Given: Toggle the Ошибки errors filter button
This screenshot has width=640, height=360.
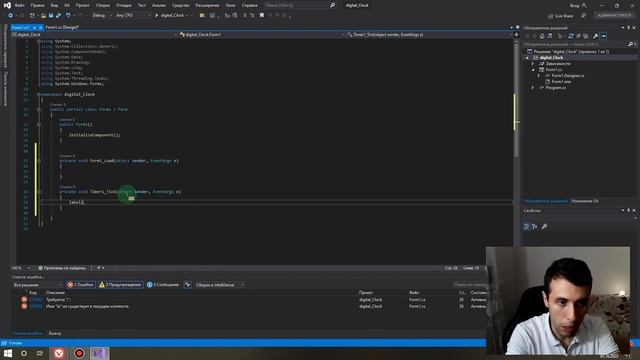Looking at the screenshot, I should (80, 285).
